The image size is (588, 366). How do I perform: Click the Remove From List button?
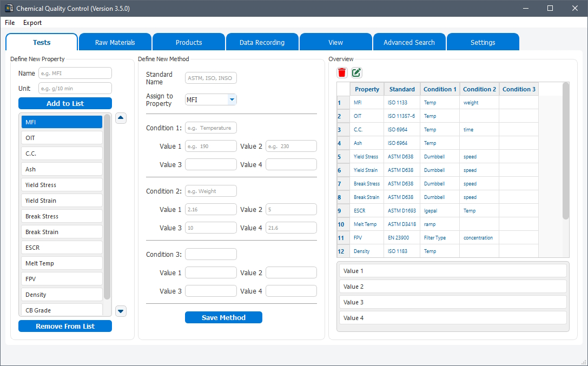tap(65, 326)
